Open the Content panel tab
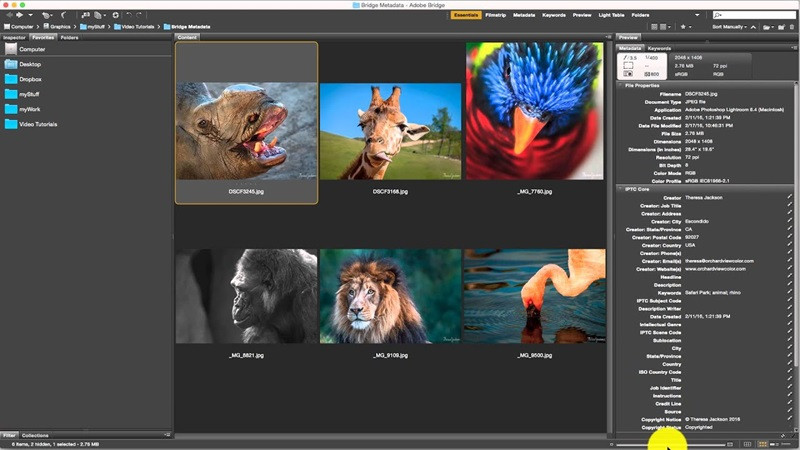This screenshot has height=450, width=800. click(187, 37)
